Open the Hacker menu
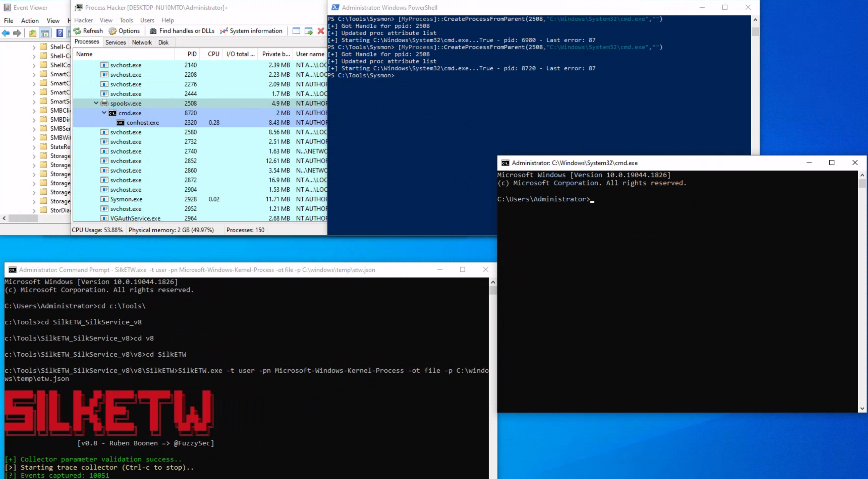868x479 pixels. point(83,20)
